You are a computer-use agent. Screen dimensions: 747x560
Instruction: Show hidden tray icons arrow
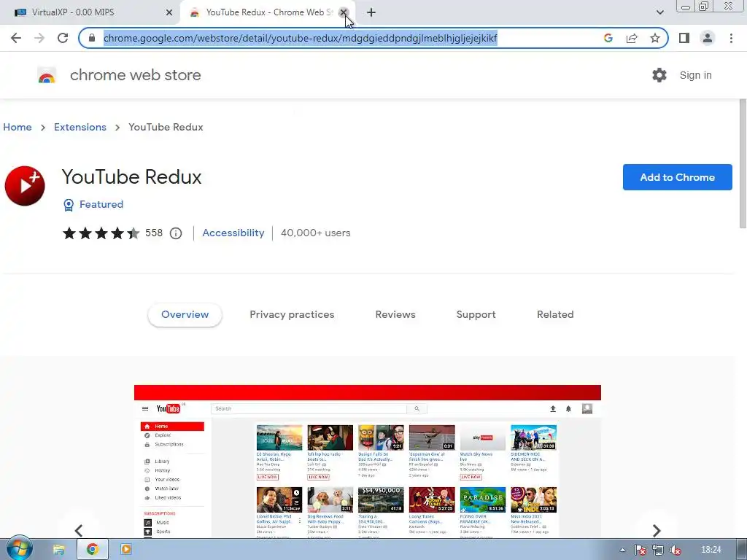point(622,550)
